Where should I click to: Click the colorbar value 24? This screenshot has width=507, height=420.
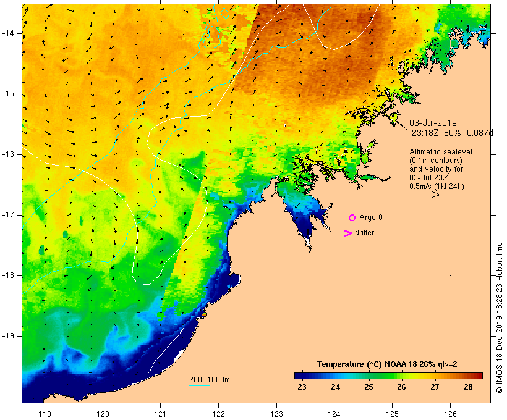pos(335,387)
